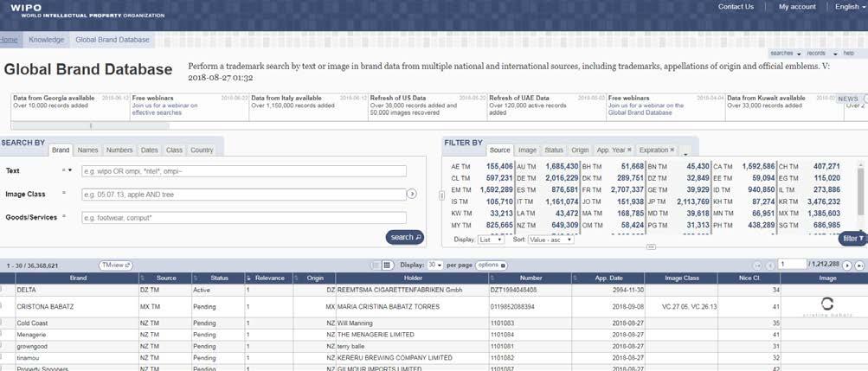The image size is (868, 371).
Task: Focus the page number input field
Action: coord(792,265)
